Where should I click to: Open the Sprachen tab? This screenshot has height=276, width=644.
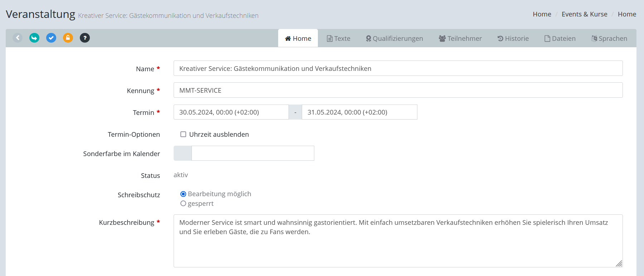[x=609, y=39]
